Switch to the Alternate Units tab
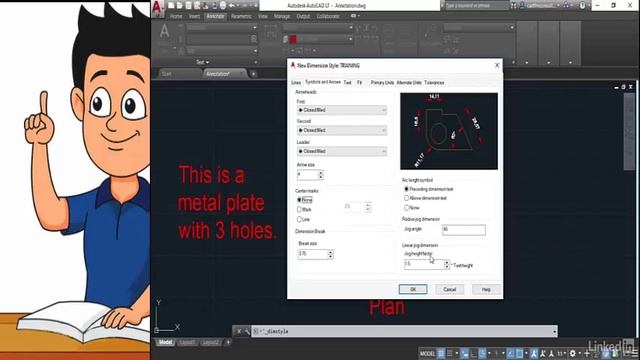The height and width of the screenshot is (360, 640). (409, 82)
